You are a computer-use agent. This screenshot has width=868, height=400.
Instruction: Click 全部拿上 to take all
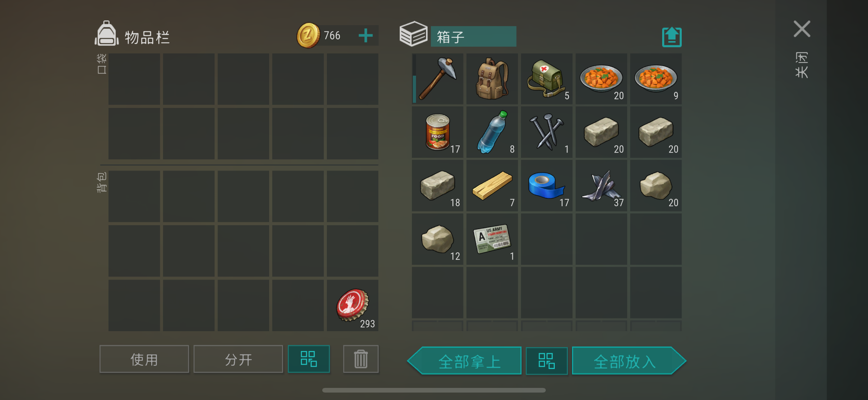pos(465,361)
